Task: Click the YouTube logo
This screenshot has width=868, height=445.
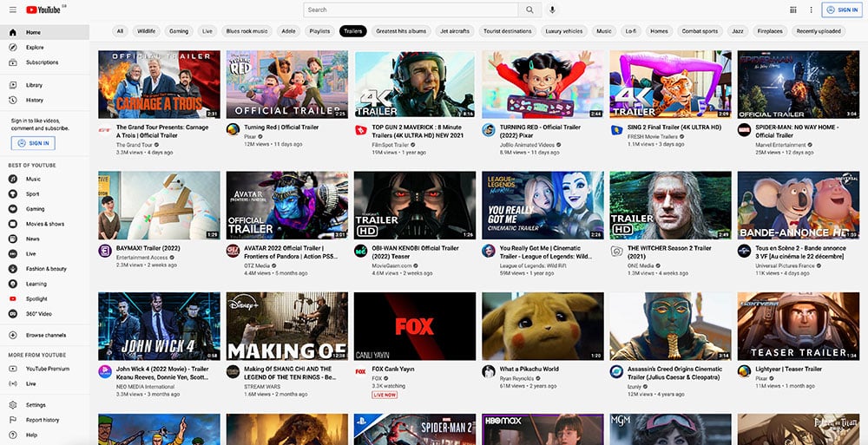Action: click(43, 10)
